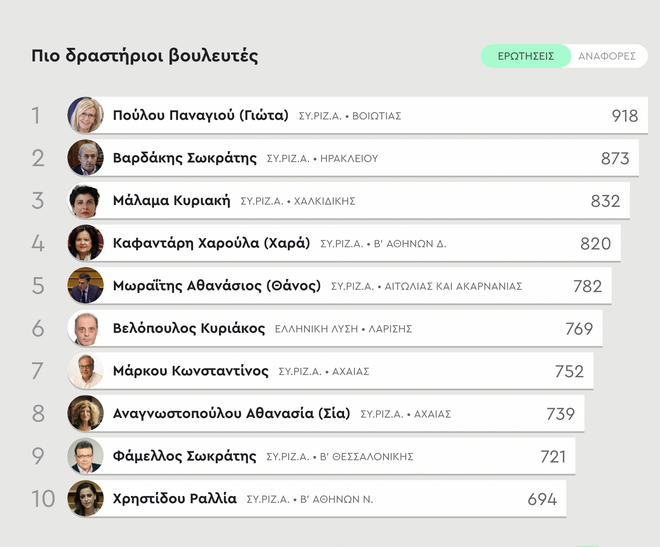Click Βαρδάκης Σωκράτης's profile photo
Viewport: 660px width, 547px height.
(x=85, y=158)
